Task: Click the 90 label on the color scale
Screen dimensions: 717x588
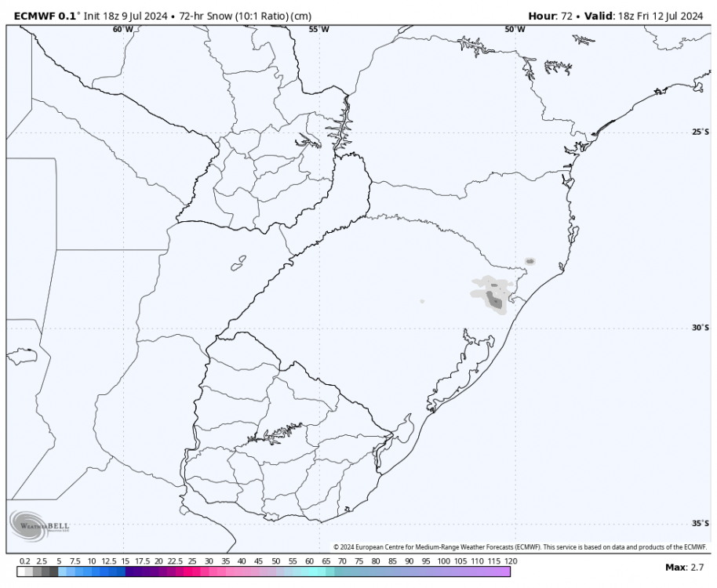Action: pyautogui.click(x=409, y=561)
